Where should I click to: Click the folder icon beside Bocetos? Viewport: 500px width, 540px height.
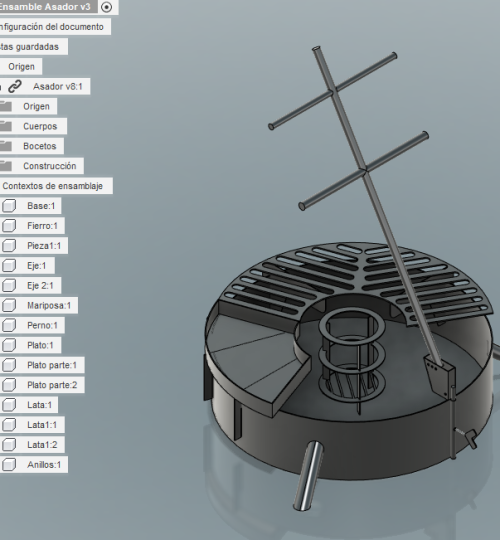6,146
